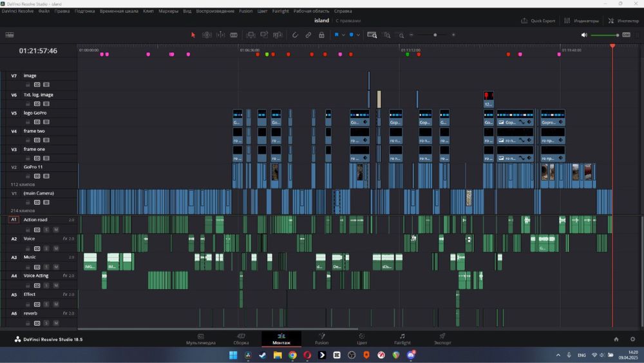Open Windows Start button in taskbar
Image resolution: width=644 pixels, height=363 pixels.
click(233, 355)
